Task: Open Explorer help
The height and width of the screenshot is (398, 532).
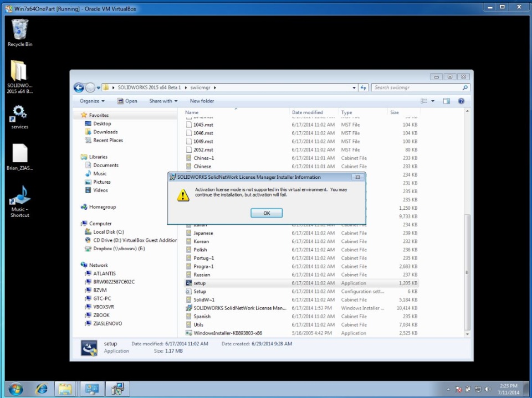Action: point(461,101)
